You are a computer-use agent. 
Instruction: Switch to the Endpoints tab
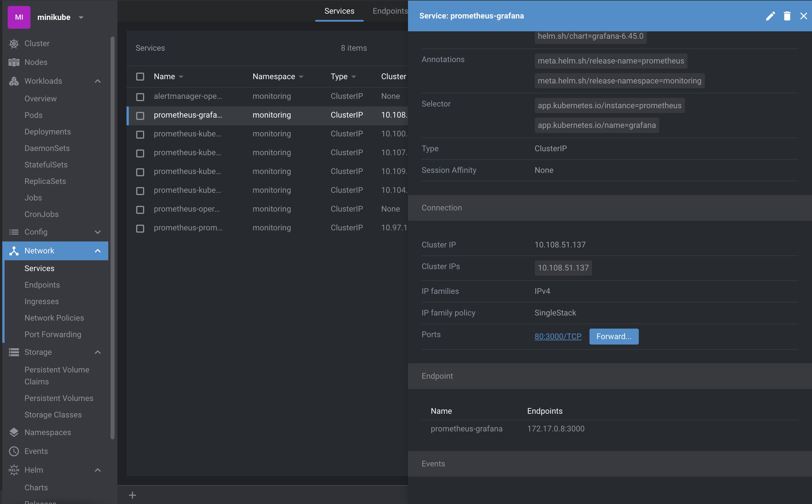[x=389, y=11]
